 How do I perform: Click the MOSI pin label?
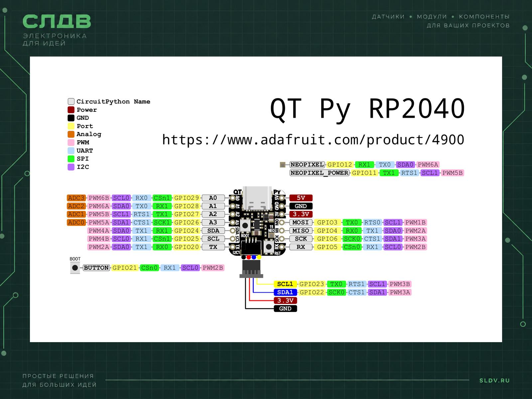[301, 222]
